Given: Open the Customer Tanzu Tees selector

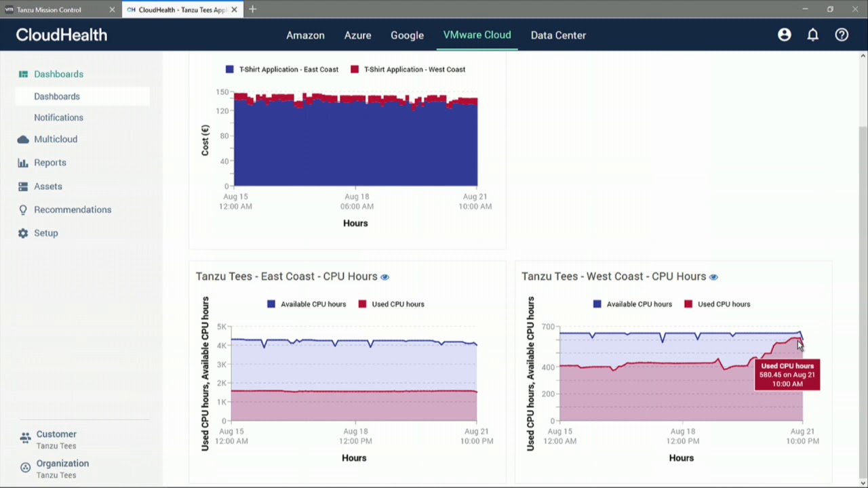Looking at the screenshot, I should click(56, 440).
